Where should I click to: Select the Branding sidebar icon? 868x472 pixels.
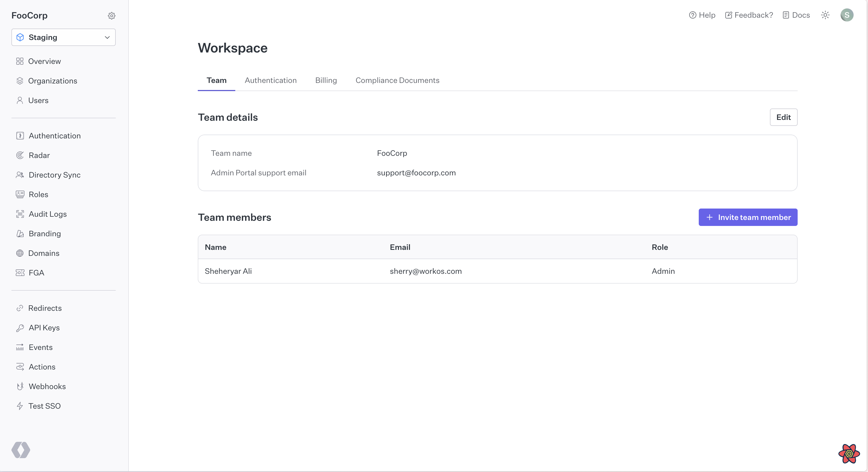(x=20, y=234)
